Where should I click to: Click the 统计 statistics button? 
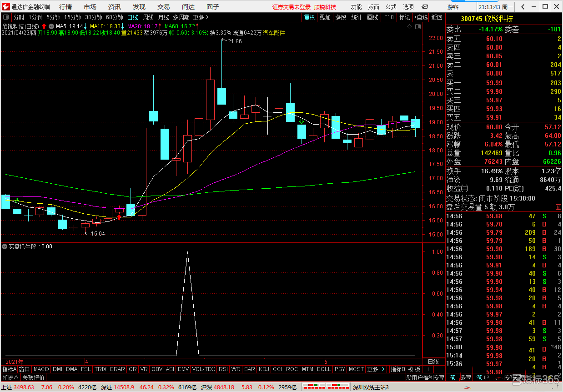click(357, 17)
